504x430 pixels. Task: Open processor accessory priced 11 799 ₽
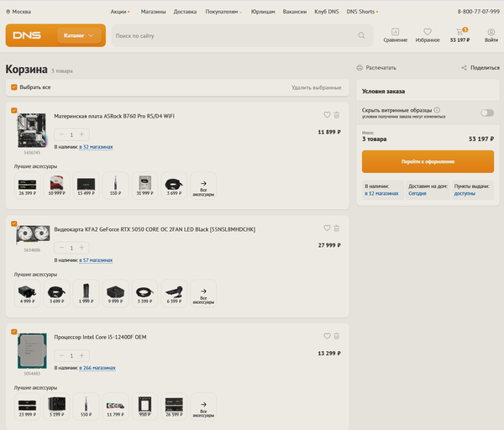[x=115, y=406]
